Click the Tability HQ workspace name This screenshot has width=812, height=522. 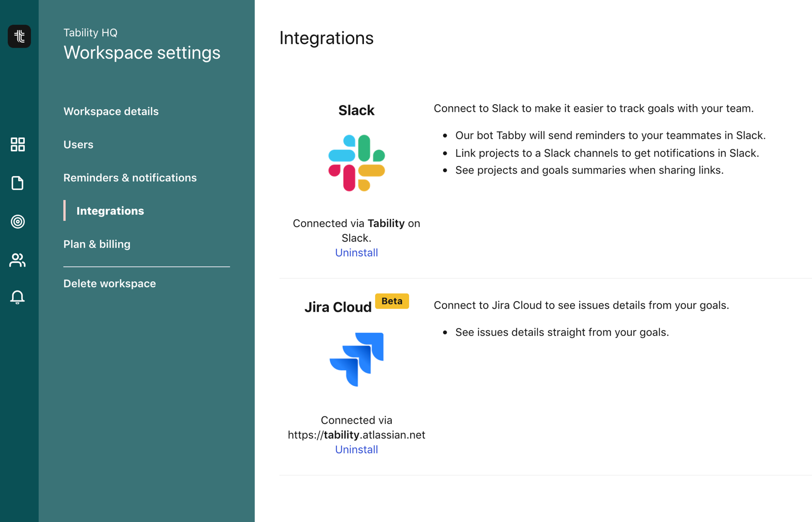click(90, 32)
